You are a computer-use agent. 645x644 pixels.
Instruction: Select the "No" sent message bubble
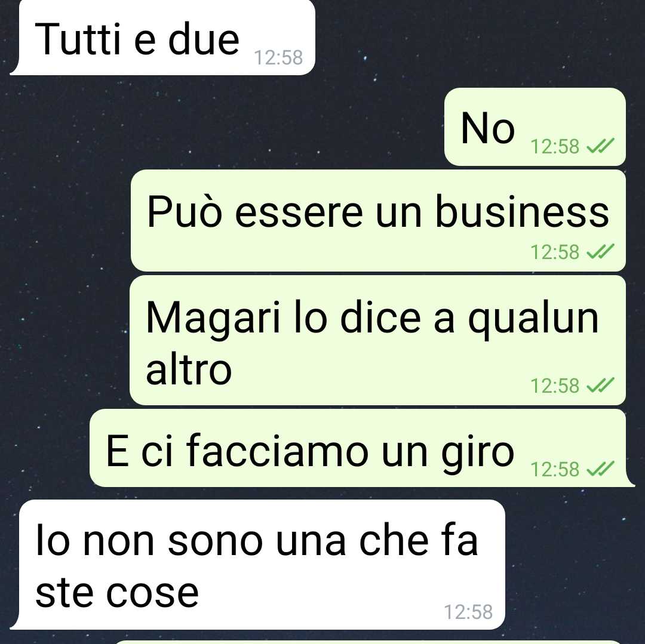click(x=535, y=127)
